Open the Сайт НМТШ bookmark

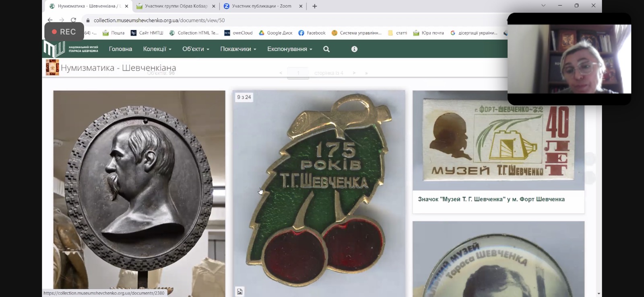147,33
